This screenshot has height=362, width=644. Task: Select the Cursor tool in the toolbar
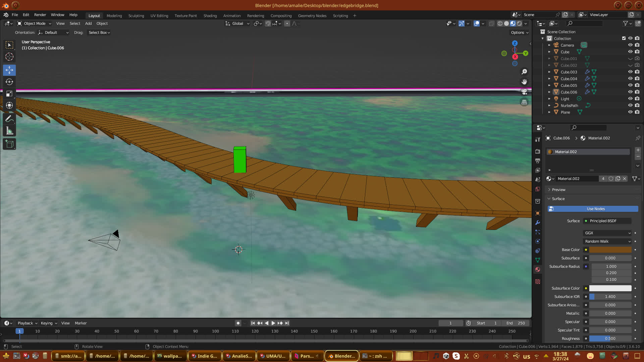coord(9,57)
